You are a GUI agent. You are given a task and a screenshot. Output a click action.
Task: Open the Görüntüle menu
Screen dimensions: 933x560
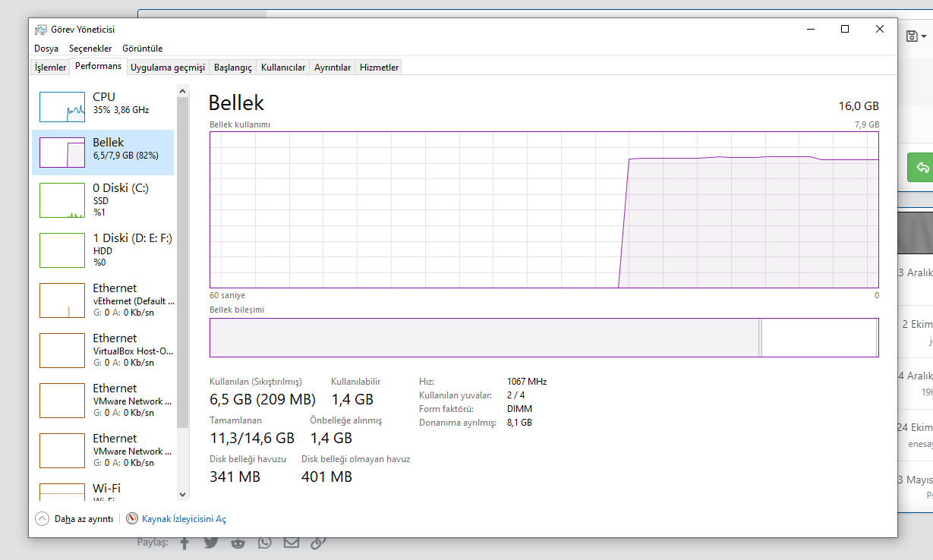pos(143,49)
